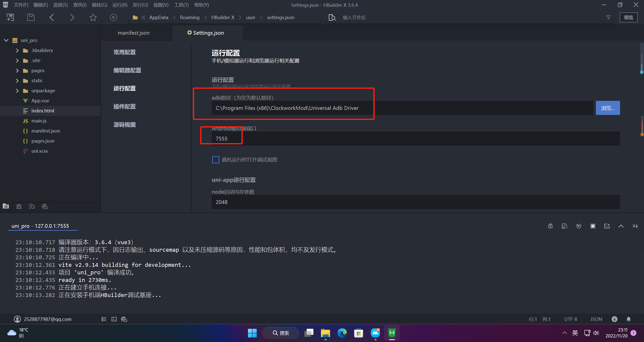The image size is (644, 342).
Task: Expand the static folder
Action: point(17,80)
